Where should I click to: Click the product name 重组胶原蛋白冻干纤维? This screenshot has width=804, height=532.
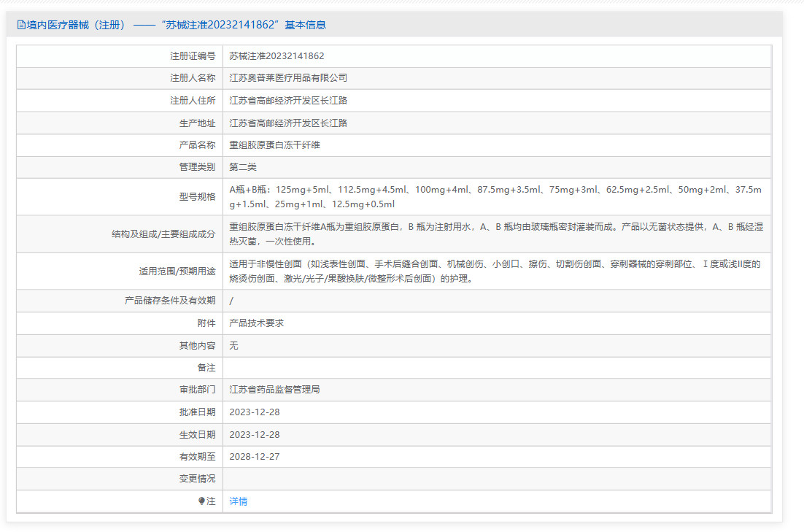point(274,145)
